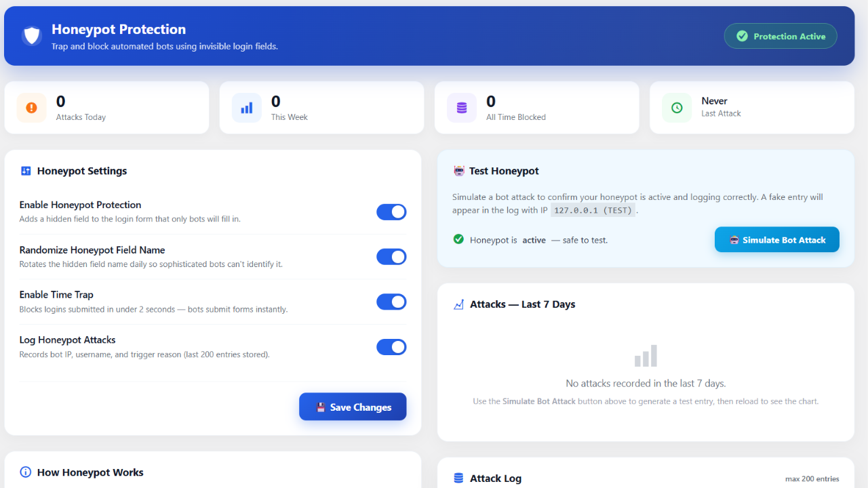Click the Attacks — Last 7 Days heading

[x=522, y=304]
